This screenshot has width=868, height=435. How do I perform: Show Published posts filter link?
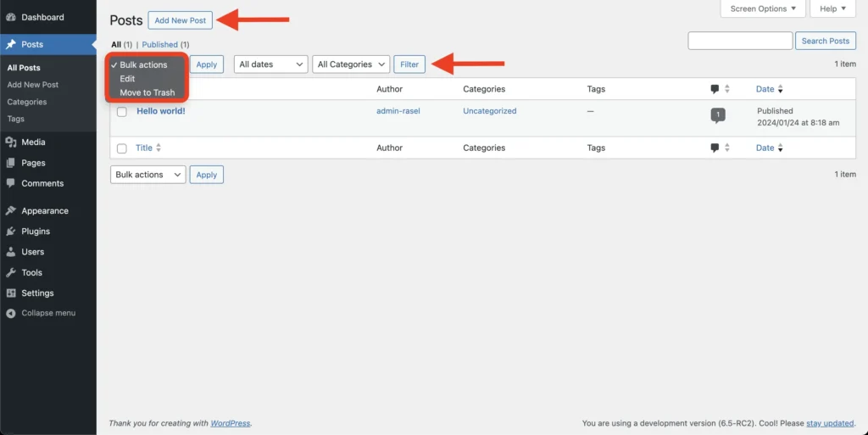coord(160,44)
